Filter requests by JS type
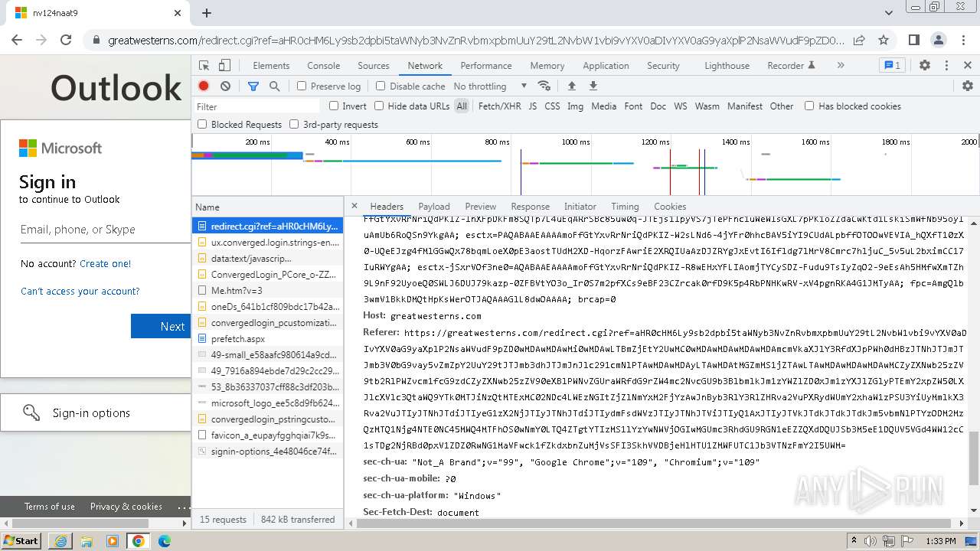The height and width of the screenshot is (551, 980). point(533,106)
